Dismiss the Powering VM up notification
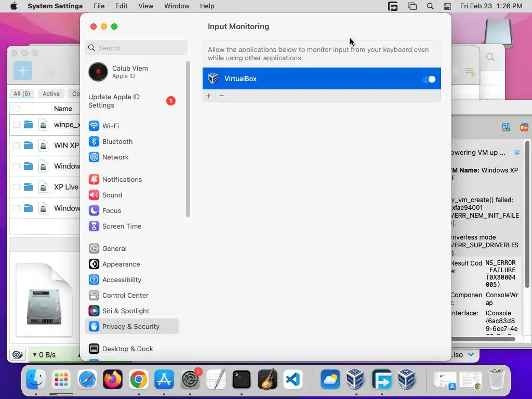The height and width of the screenshot is (399, 532). 517,152
